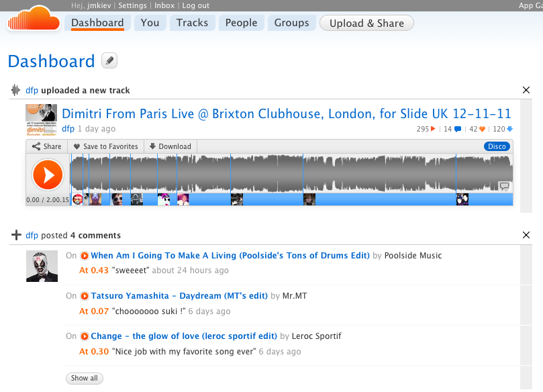Click the SoundCloud cloud logo
543x392 pixels.
(34, 19)
